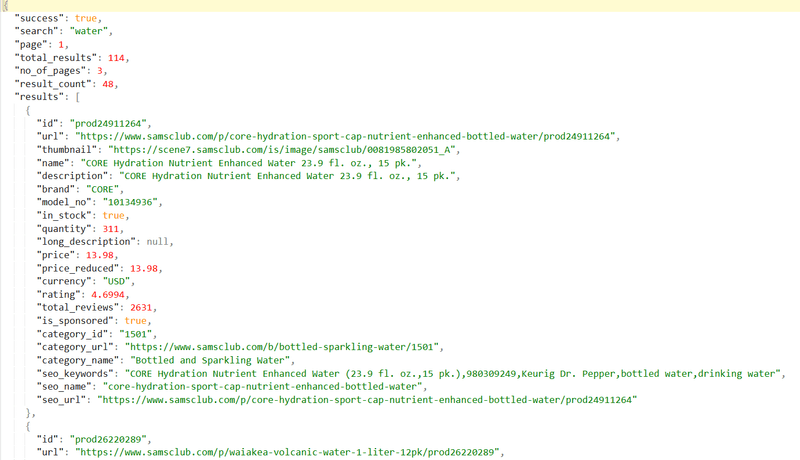Select the "description" value CORE Hydration text
The image size is (800, 460).
click(x=287, y=175)
